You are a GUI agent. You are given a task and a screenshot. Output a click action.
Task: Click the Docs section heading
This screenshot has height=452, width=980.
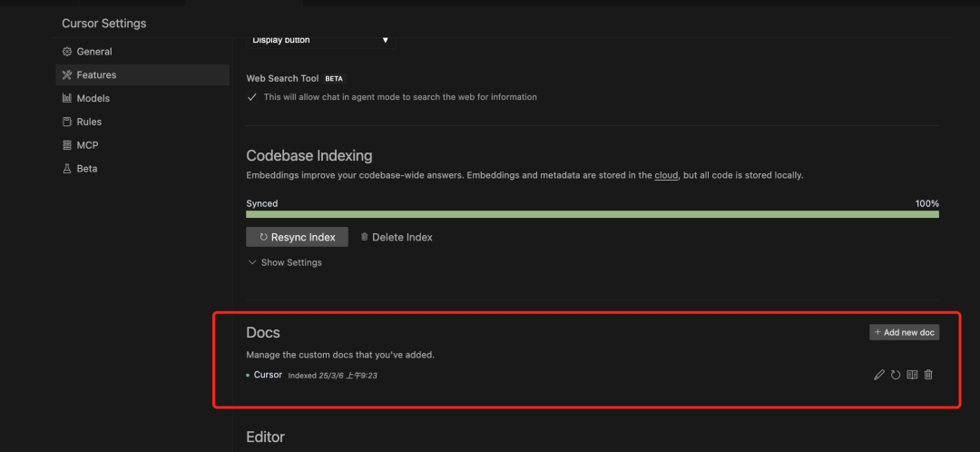click(263, 333)
